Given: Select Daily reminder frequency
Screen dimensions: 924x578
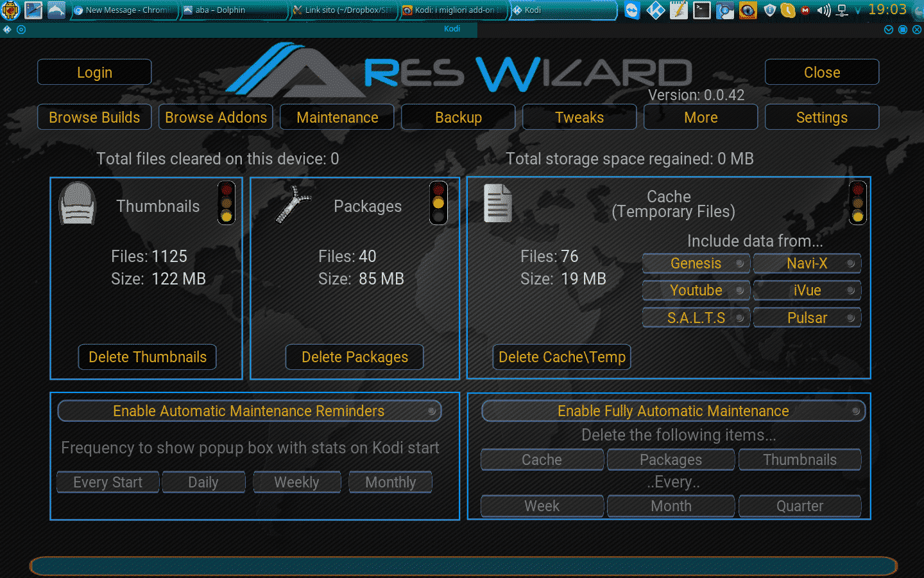Looking at the screenshot, I should point(203,482).
